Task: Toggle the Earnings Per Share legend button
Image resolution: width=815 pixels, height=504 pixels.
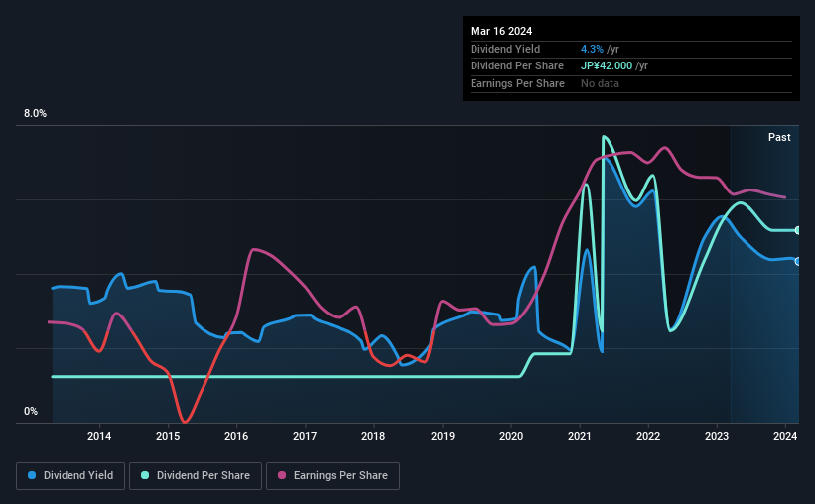Action: 333,476
